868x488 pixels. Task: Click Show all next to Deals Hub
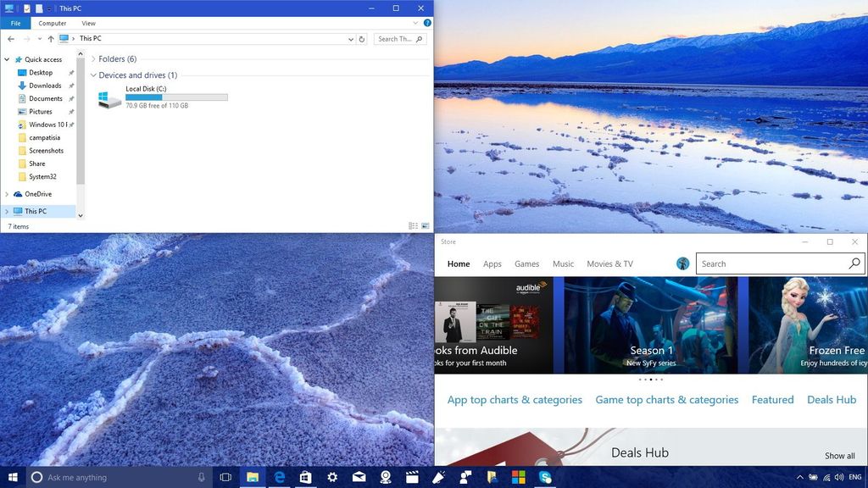(x=838, y=455)
